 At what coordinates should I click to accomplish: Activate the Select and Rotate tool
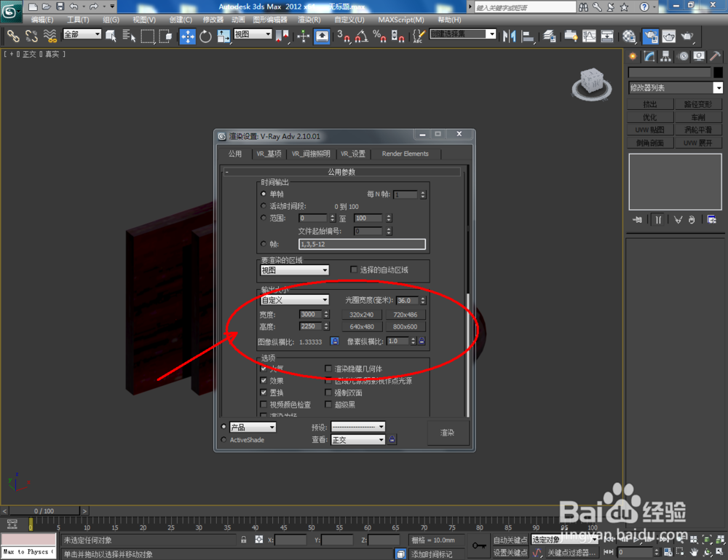tap(206, 36)
